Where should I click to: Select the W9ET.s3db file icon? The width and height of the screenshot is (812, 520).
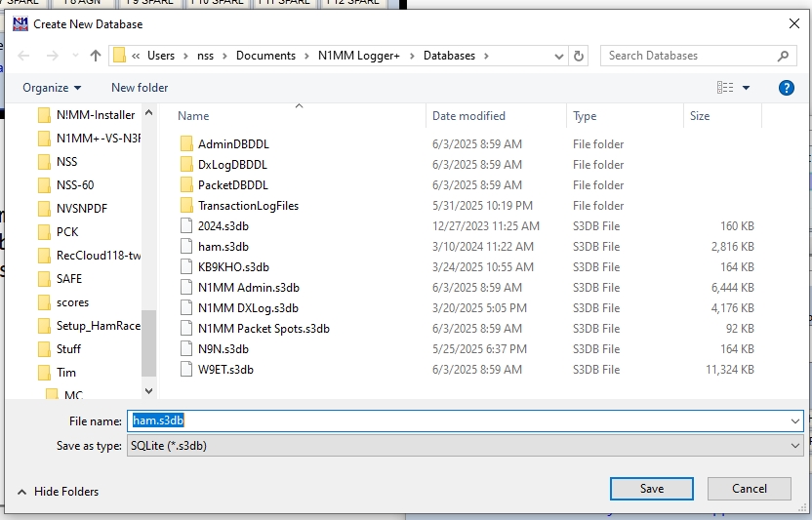187,370
